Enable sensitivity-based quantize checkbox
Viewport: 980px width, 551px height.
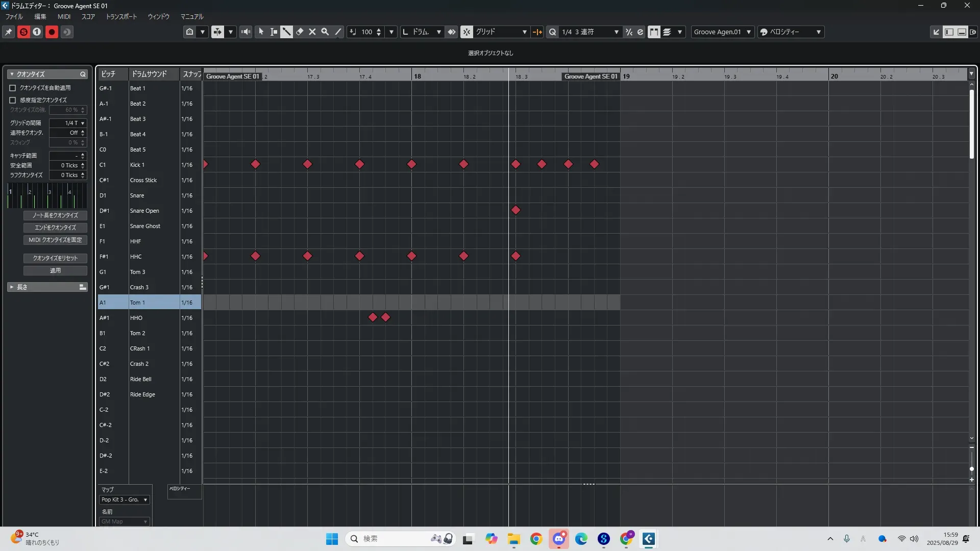(13, 100)
